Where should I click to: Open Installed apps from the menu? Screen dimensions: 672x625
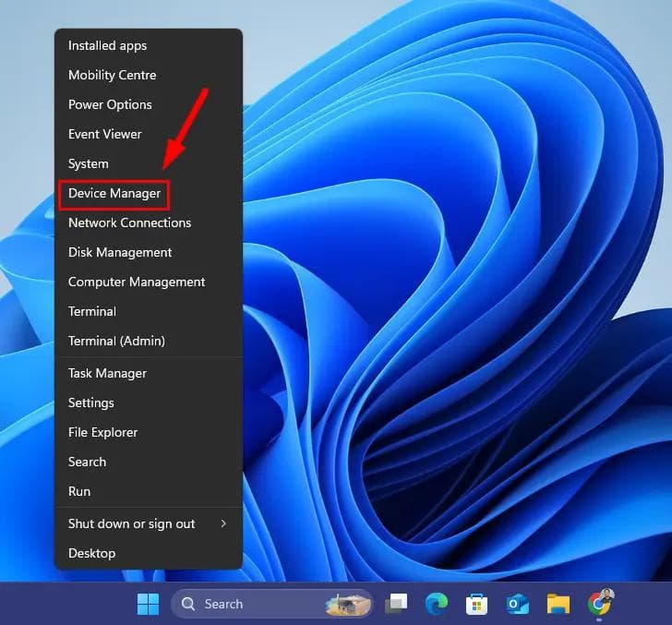click(x=149, y=45)
